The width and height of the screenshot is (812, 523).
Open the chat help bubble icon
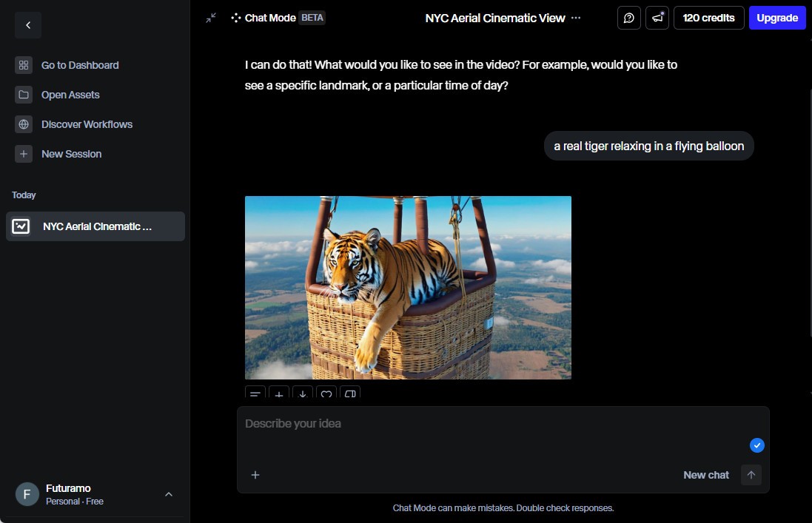coord(628,18)
